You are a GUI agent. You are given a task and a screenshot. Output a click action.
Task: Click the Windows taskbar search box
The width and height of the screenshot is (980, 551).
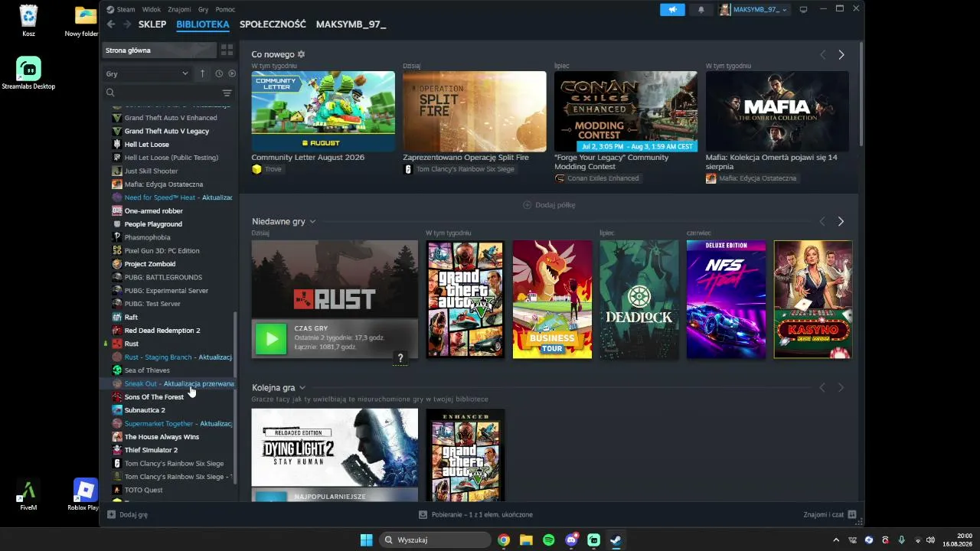click(435, 540)
